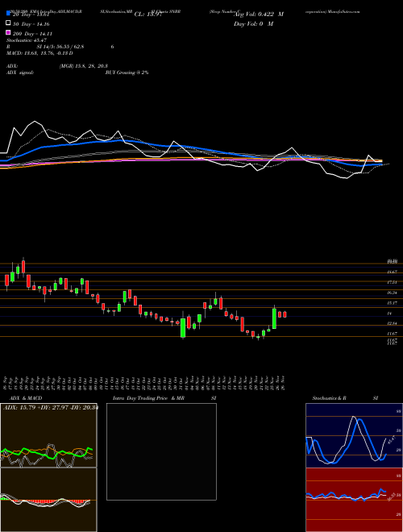Click the 12.84 price axis label
403x532 pixels.
[392, 323]
